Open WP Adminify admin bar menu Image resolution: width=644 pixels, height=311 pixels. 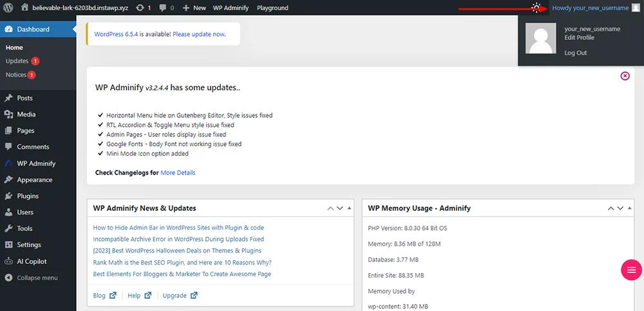[x=231, y=8]
